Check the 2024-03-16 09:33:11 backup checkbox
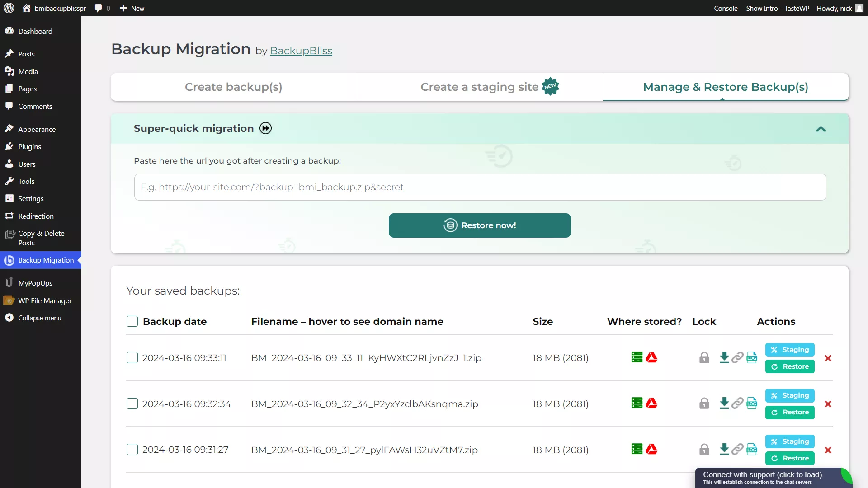Image resolution: width=868 pixels, height=488 pixels. (x=132, y=358)
